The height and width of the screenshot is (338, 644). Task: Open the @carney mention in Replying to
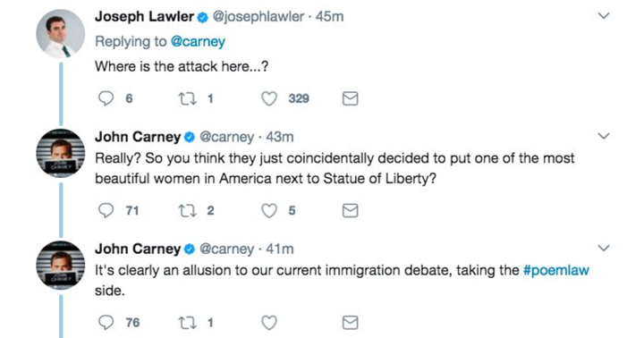tap(198, 41)
